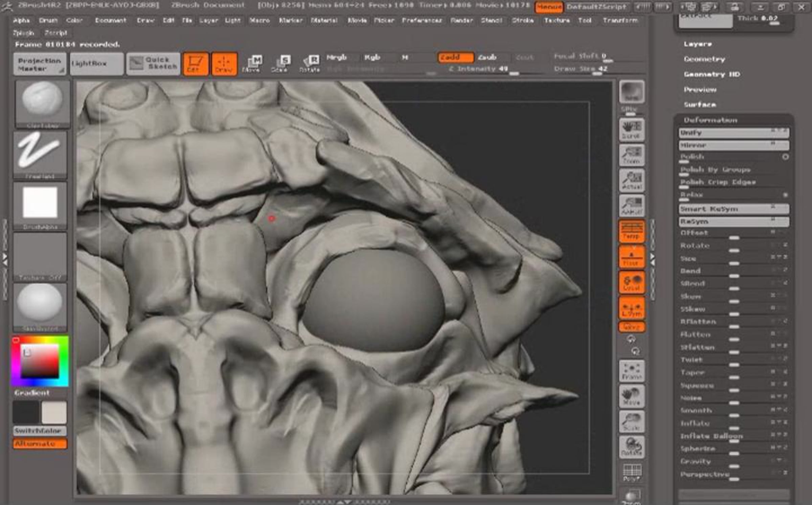The height and width of the screenshot is (505, 812).
Task: Disable the L.Sym local symmetry toggle
Action: click(x=631, y=308)
